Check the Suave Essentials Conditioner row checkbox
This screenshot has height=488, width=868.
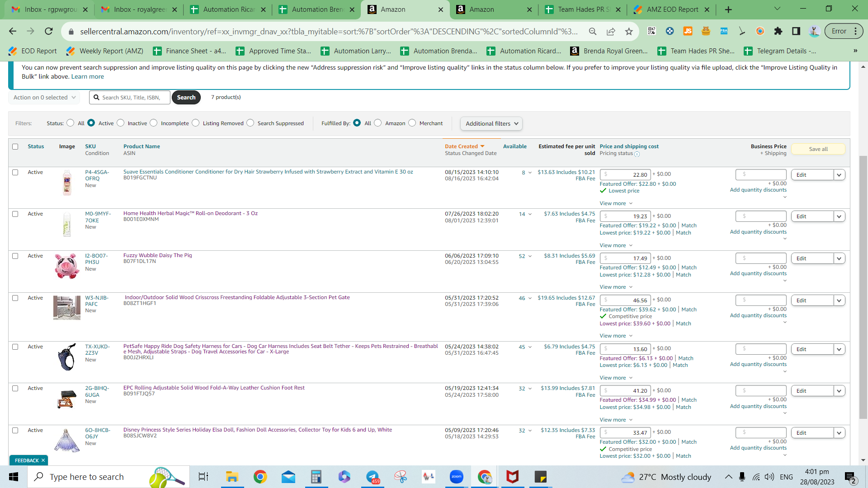[15, 172]
